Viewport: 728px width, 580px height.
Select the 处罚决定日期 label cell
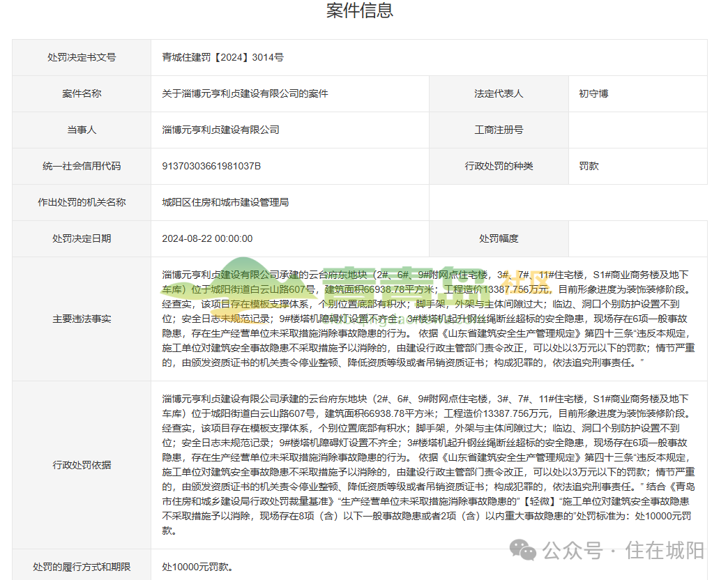pos(82,238)
